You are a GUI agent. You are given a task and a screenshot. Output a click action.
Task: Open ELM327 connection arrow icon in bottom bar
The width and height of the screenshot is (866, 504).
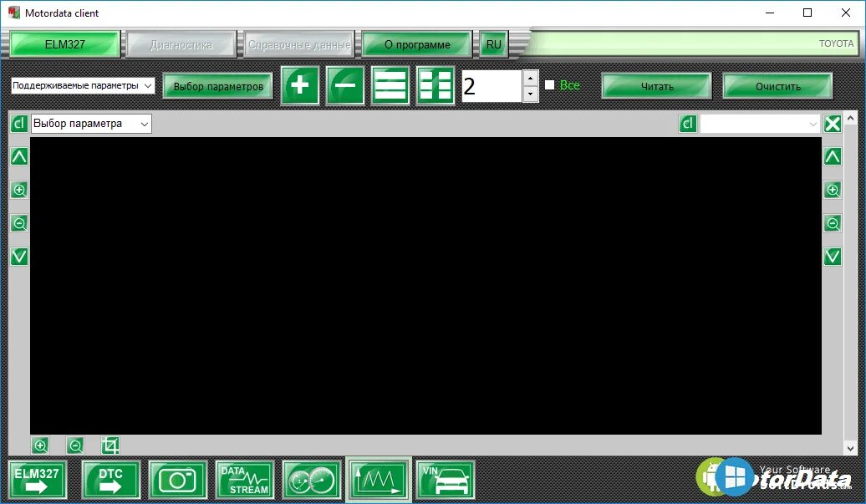(x=38, y=480)
